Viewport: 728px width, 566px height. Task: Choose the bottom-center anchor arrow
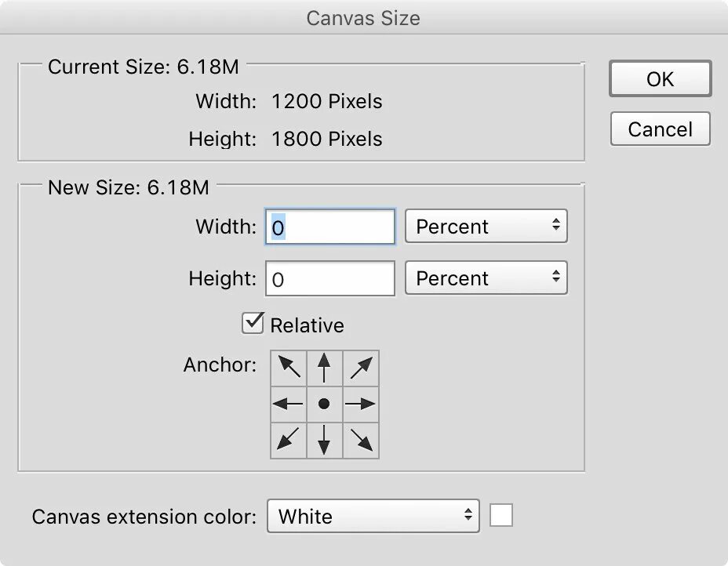(324, 441)
